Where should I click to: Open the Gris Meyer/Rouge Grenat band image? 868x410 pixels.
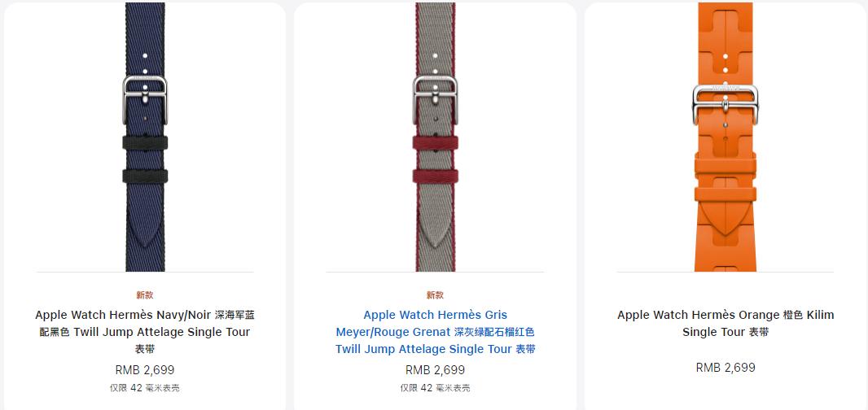click(435, 137)
